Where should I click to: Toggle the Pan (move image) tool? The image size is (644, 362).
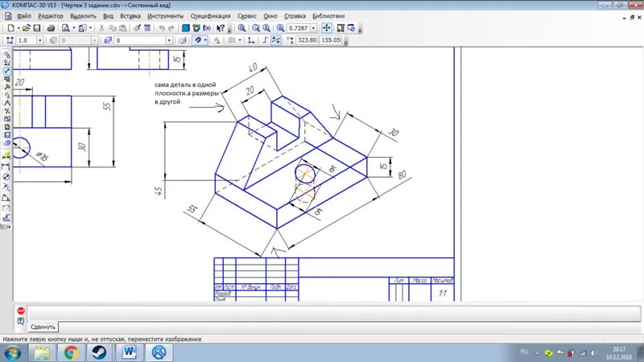(327, 28)
